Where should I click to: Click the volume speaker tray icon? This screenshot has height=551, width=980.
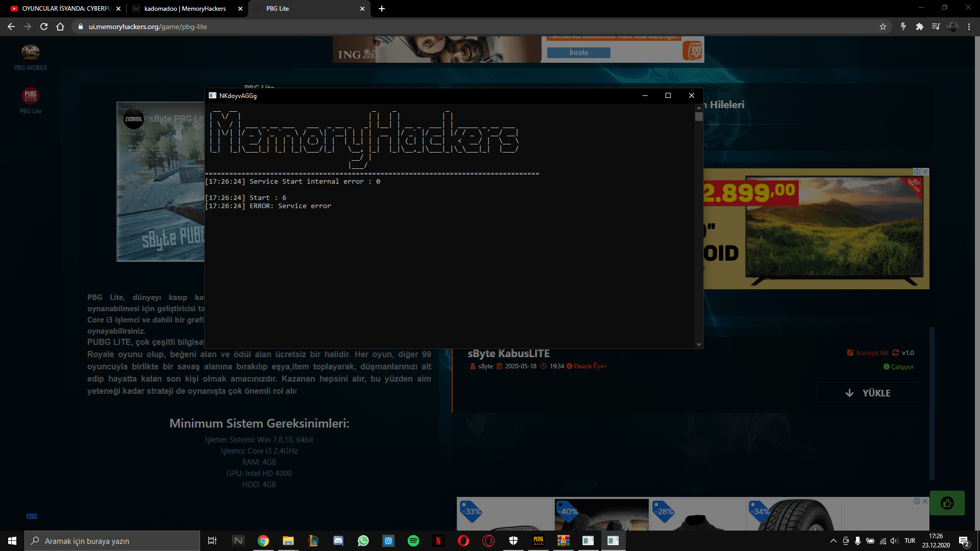(894, 541)
